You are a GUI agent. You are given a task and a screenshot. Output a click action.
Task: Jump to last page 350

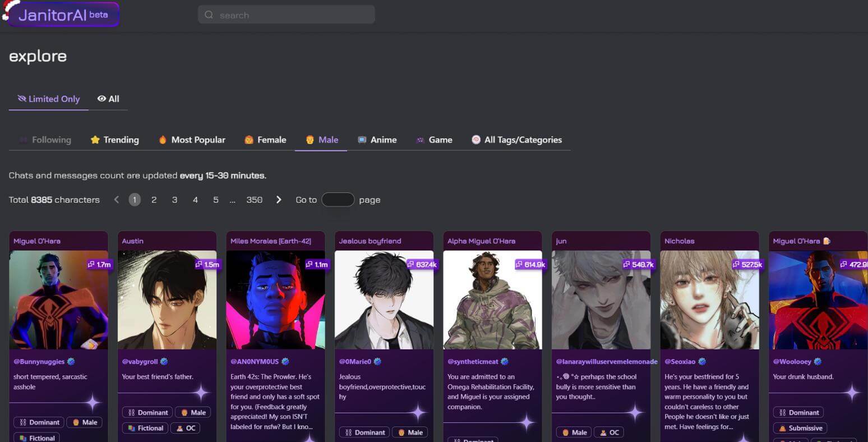tap(254, 200)
